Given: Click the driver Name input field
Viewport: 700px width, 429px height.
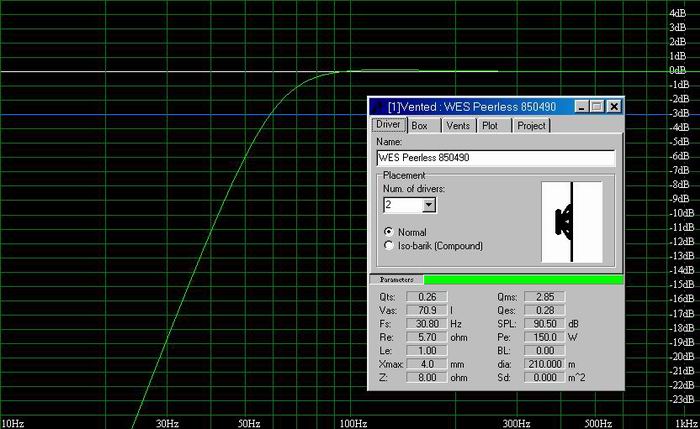Looking at the screenshot, I should coord(496,158).
